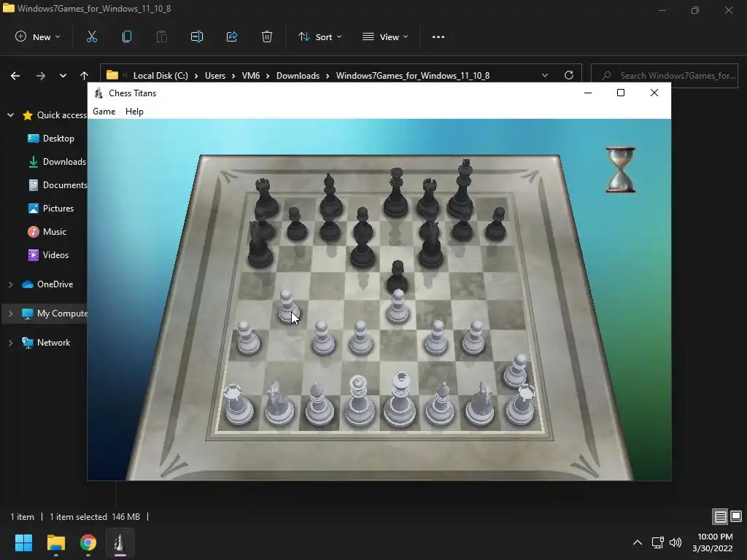Click the Search Windows7Games_for field
The width and height of the screenshot is (747, 560).
tap(664, 76)
